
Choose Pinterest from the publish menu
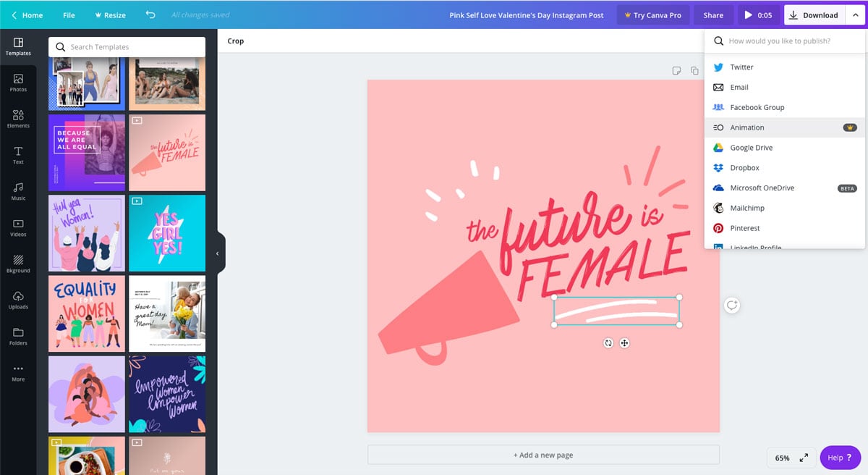(x=744, y=228)
